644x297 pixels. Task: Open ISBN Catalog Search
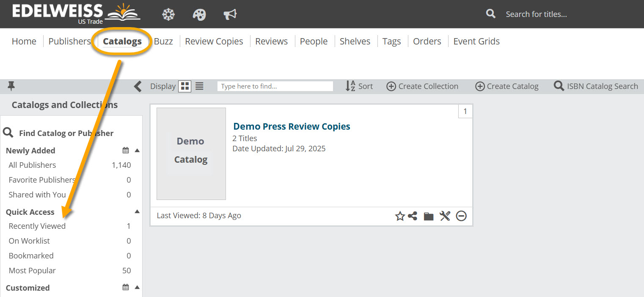[596, 86]
